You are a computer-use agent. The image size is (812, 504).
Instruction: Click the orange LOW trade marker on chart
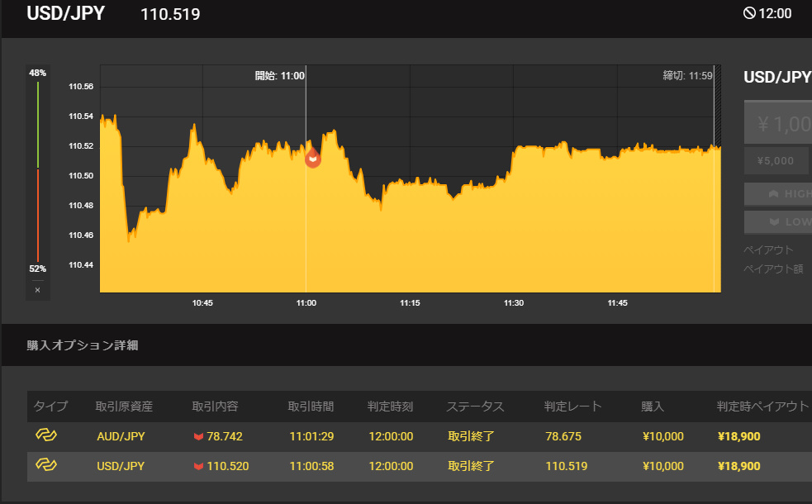[313, 158]
